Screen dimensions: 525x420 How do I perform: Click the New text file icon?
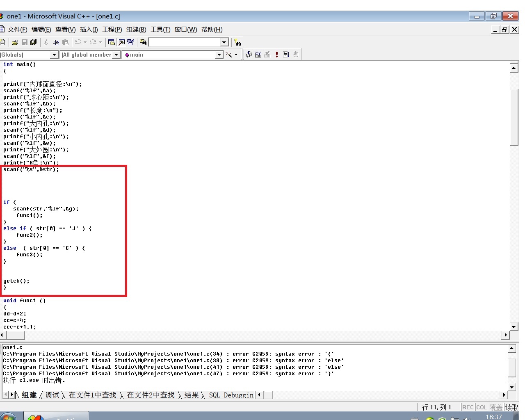click(x=2, y=42)
